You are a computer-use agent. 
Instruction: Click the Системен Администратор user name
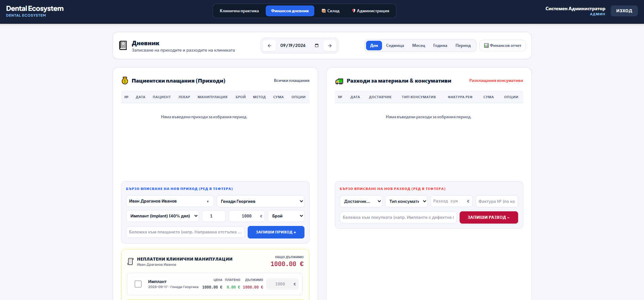tap(575, 8)
